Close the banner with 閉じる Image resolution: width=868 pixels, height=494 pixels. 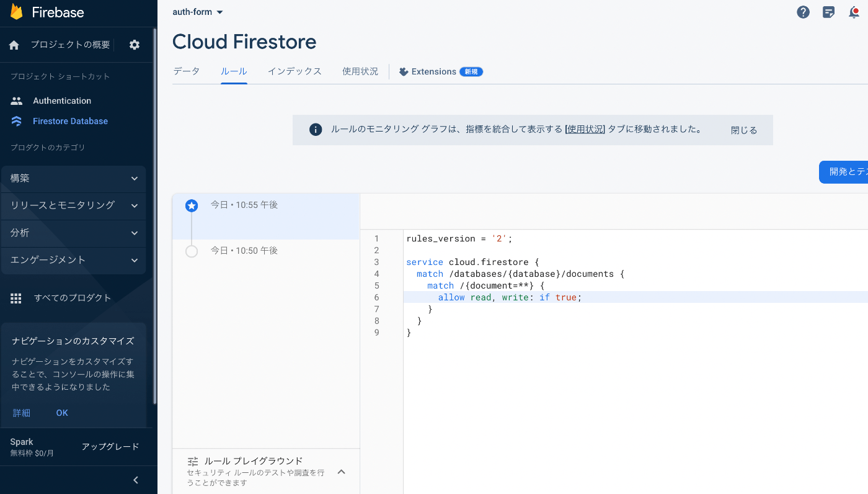[744, 130]
